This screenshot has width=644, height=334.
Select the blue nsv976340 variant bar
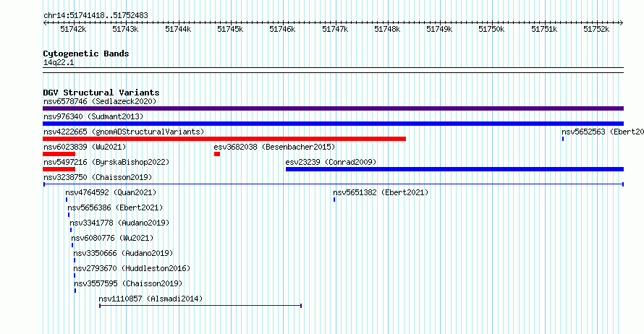(x=333, y=124)
